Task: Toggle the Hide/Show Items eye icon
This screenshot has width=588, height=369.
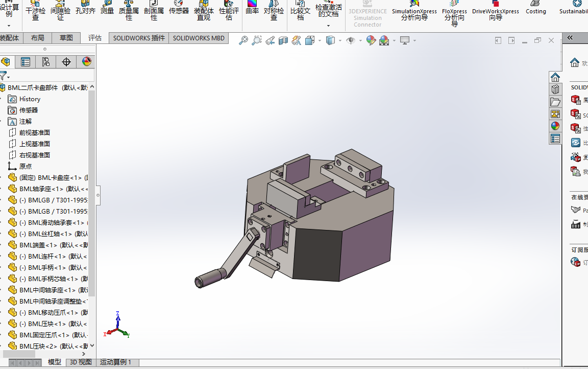Action: tap(351, 40)
